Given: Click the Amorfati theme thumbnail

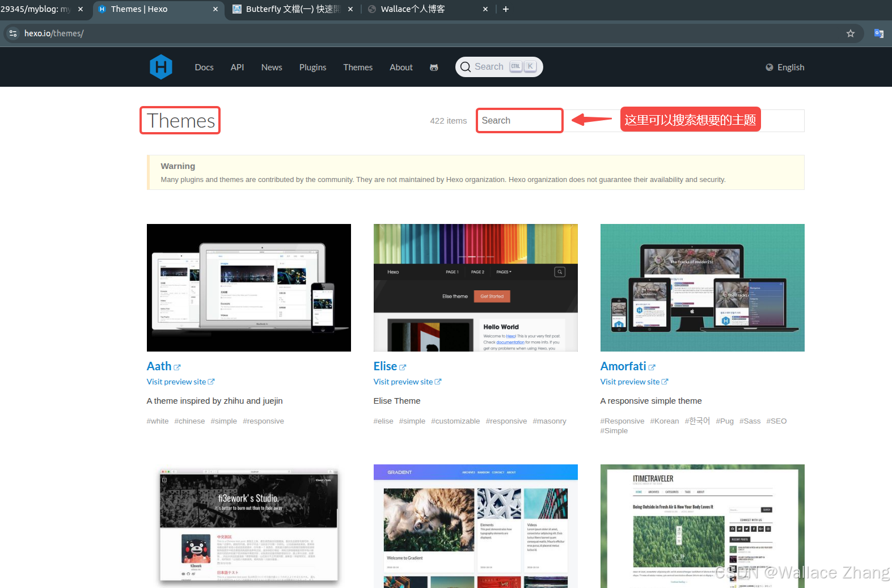Looking at the screenshot, I should coord(702,287).
